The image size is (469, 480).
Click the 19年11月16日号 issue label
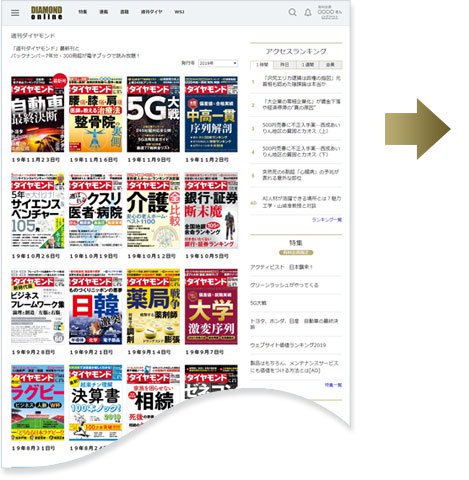click(x=94, y=160)
